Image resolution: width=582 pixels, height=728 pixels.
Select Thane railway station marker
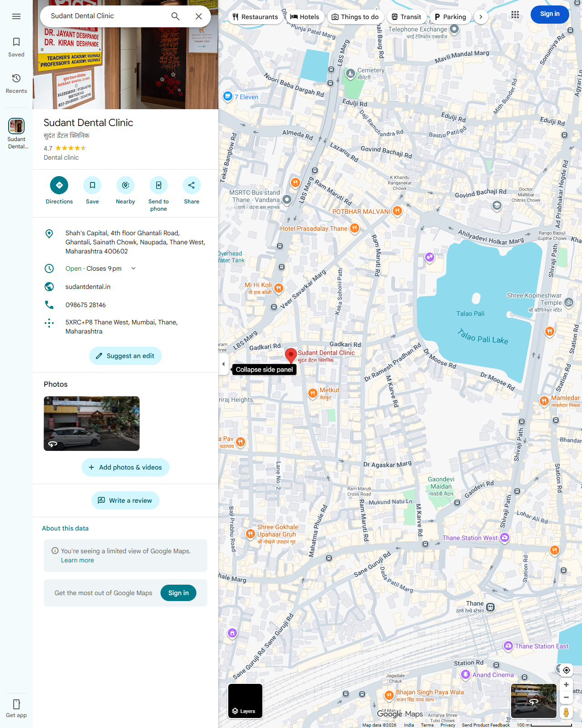click(x=490, y=607)
